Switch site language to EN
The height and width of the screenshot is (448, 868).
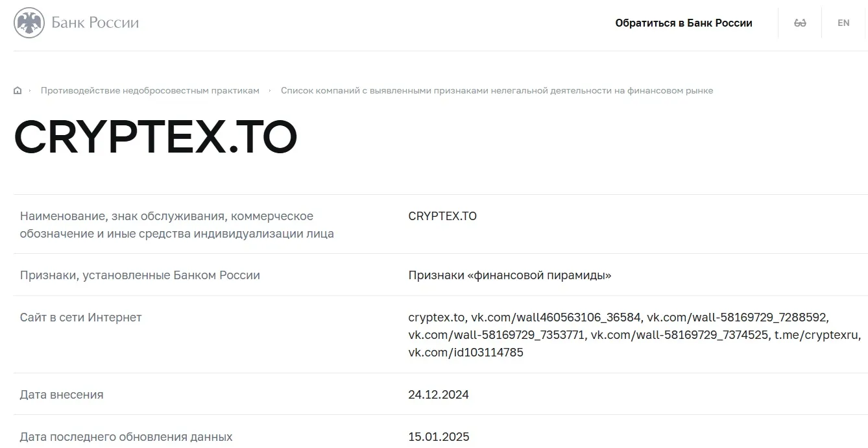coord(843,23)
